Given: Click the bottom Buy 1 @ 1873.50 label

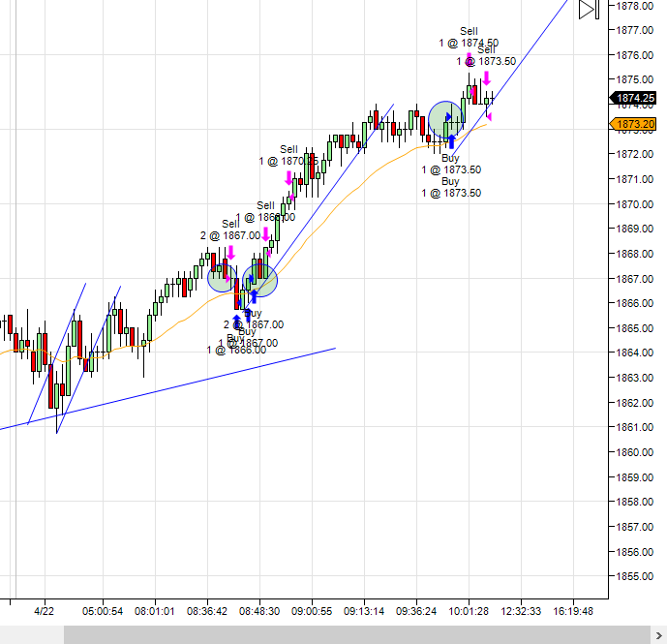Looking at the screenshot, I should [451, 187].
